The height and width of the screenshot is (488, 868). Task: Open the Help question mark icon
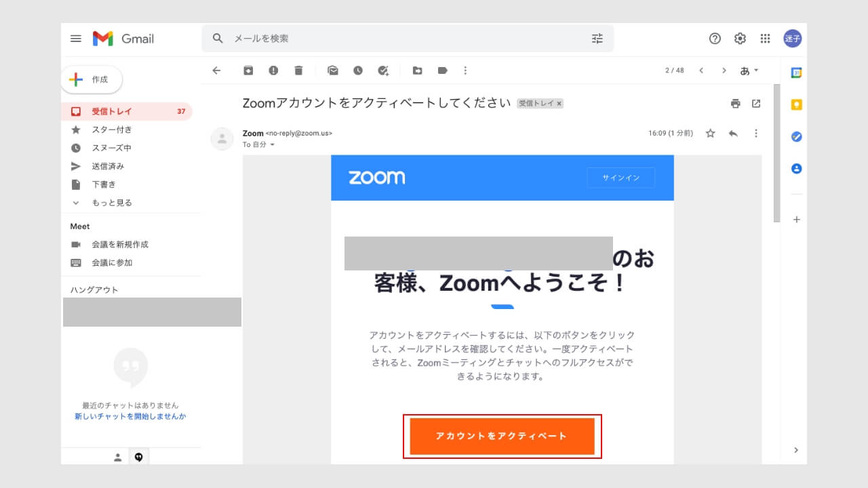click(x=715, y=39)
